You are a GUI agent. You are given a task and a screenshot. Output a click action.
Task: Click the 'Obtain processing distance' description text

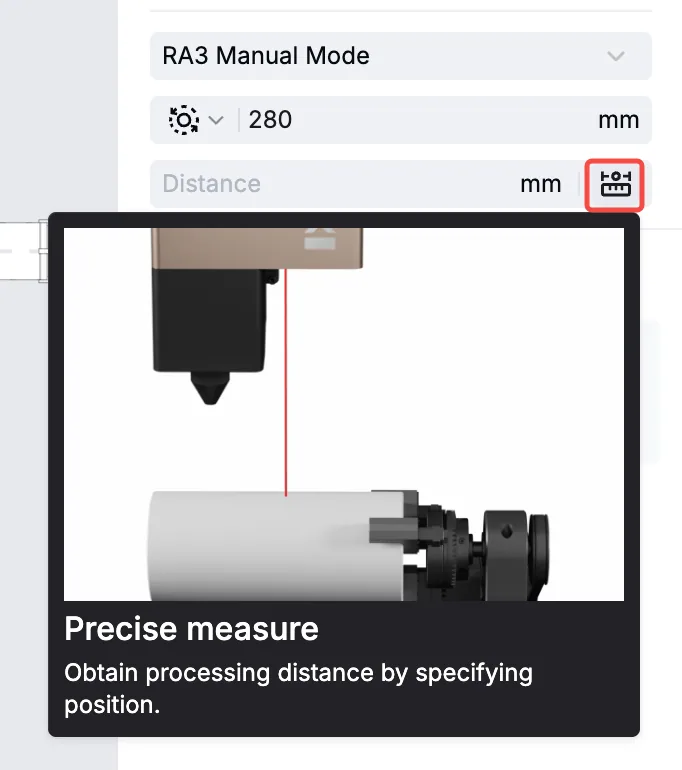[298, 688]
